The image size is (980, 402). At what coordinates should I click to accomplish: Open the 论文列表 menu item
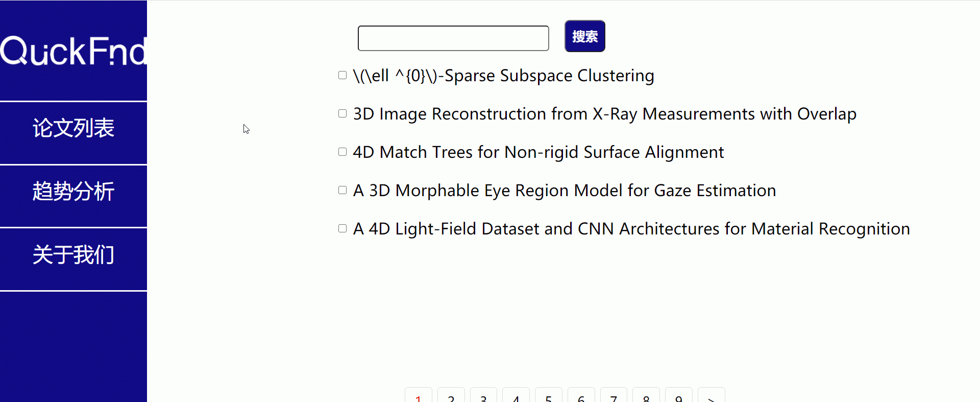[x=73, y=133]
